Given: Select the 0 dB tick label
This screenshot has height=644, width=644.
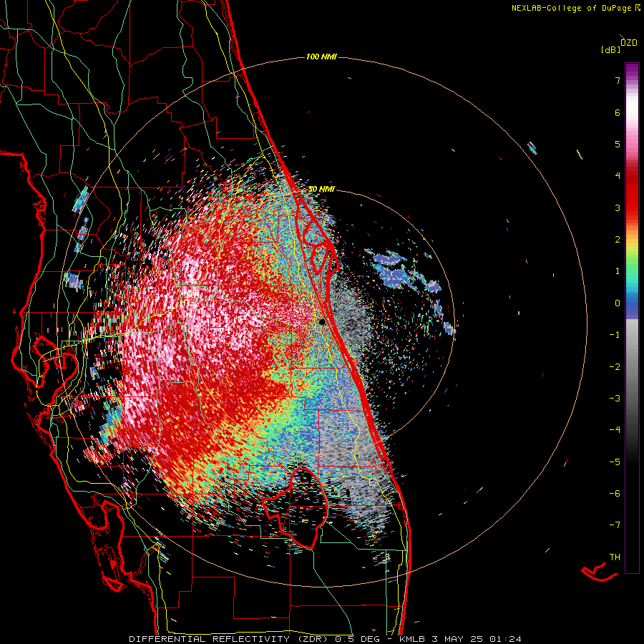Looking at the screenshot, I should point(618,303).
